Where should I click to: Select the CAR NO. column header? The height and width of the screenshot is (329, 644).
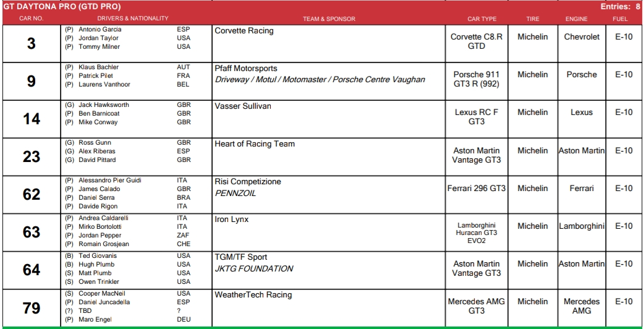(31, 19)
